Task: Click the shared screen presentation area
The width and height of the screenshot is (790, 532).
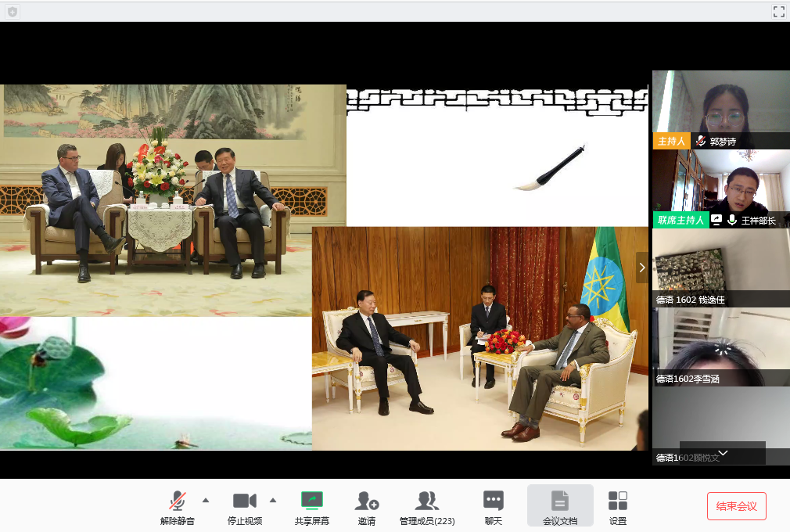Action: pos(325,266)
